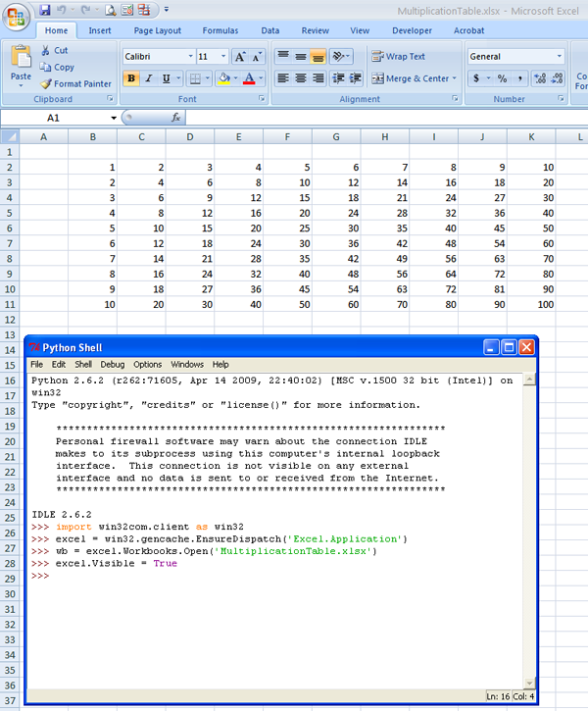Click the Font Color red A swatch
588x711 pixels.
[249, 78]
